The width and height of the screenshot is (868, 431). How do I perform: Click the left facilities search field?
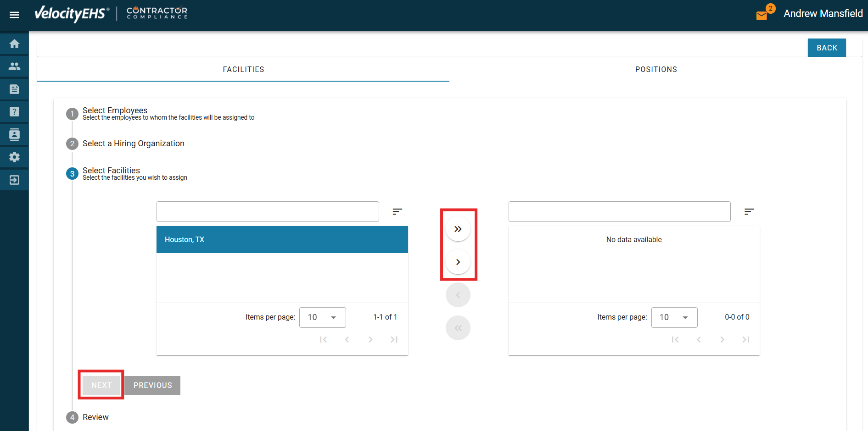(x=268, y=212)
